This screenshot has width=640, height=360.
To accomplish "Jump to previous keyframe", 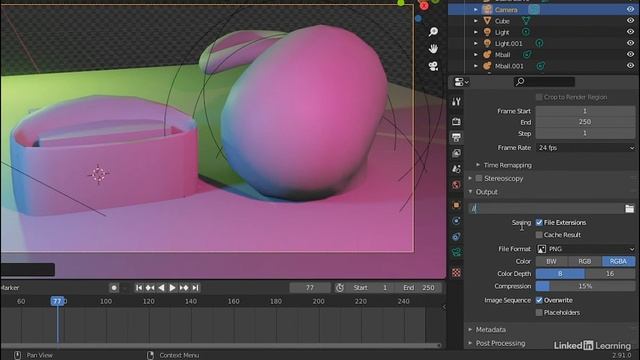I will (x=150, y=288).
